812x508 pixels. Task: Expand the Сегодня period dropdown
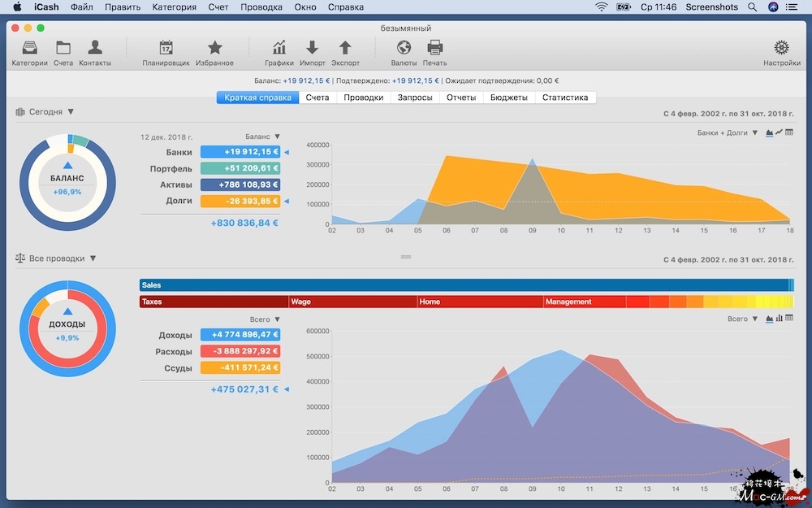tap(71, 112)
